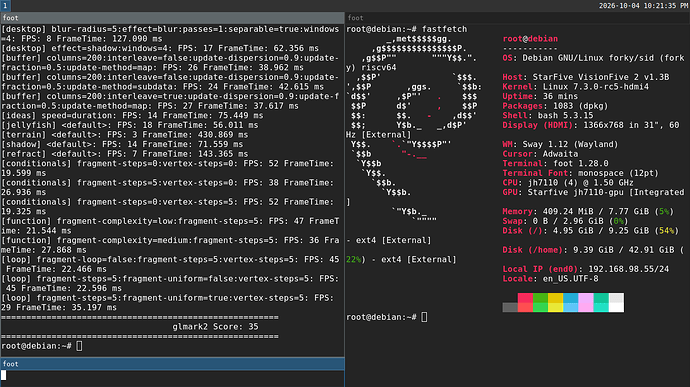The image size is (690, 387).
Task: Pick the lower-row pure white palette swatch
Action: click(x=616, y=307)
